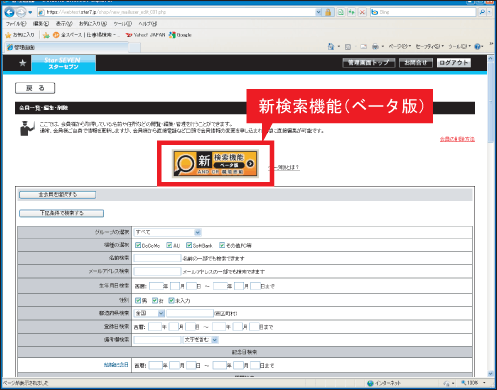Open the new search function beta banner
This screenshot has width=497, height=390.
click(215, 163)
